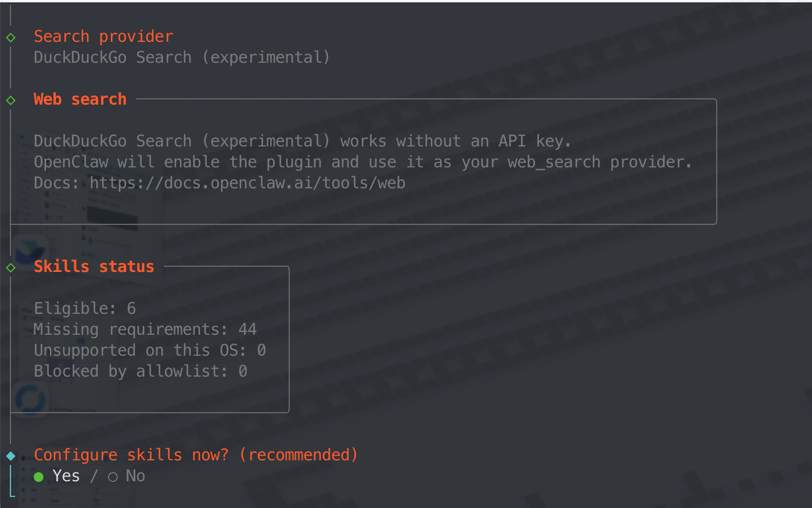Click the filled cyan diamond at the Configure skills prompt
812x508 pixels.
pyautogui.click(x=10, y=456)
